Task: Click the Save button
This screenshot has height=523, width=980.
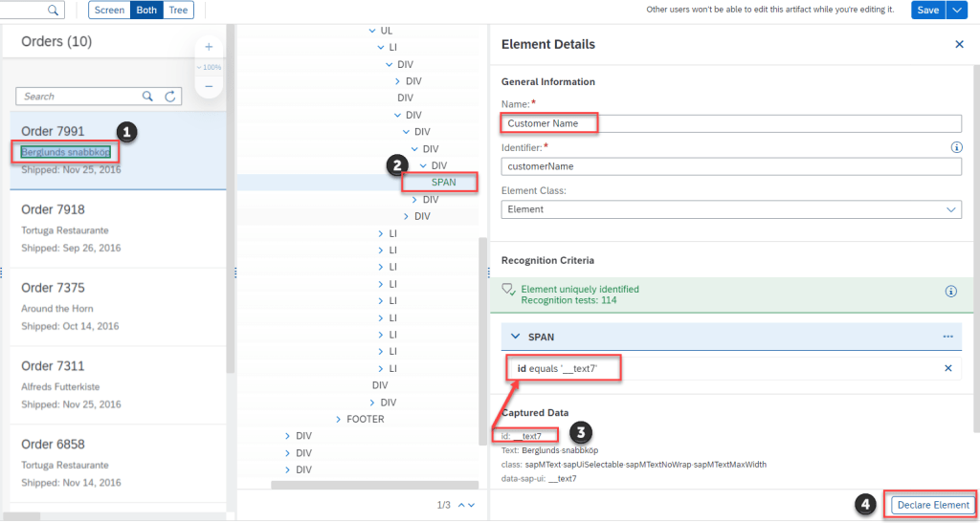Action: [x=927, y=10]
